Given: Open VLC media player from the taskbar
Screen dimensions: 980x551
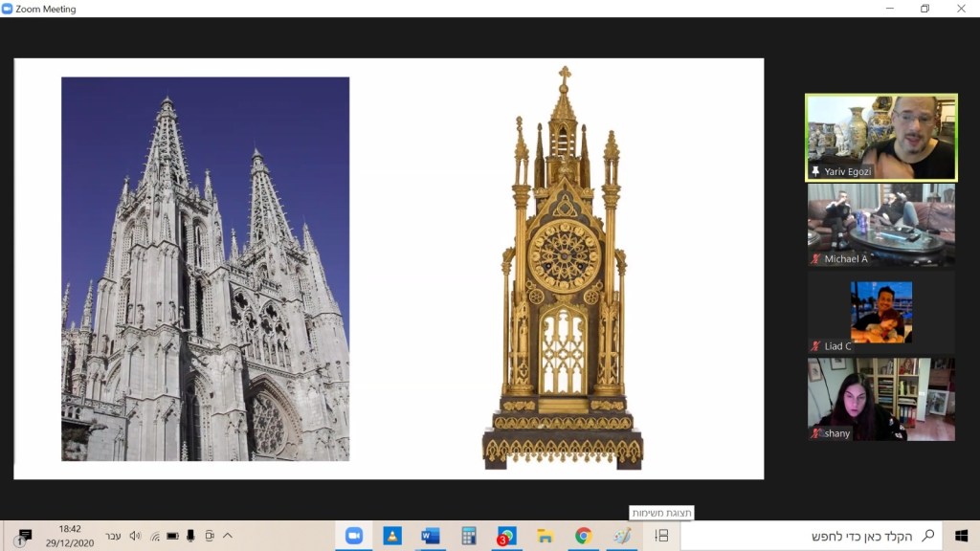Looking at the screenshot, I should pyautogui.click(x=392, y=536).
